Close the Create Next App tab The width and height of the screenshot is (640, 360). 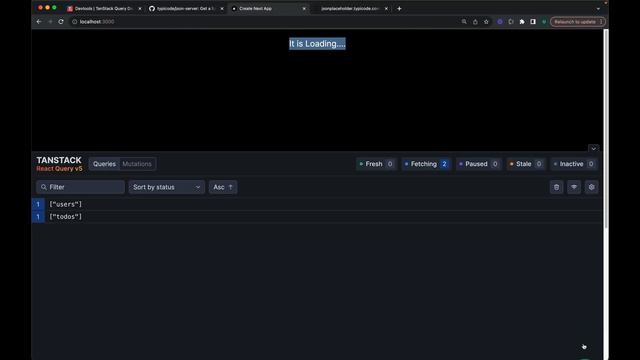(304, 9)
